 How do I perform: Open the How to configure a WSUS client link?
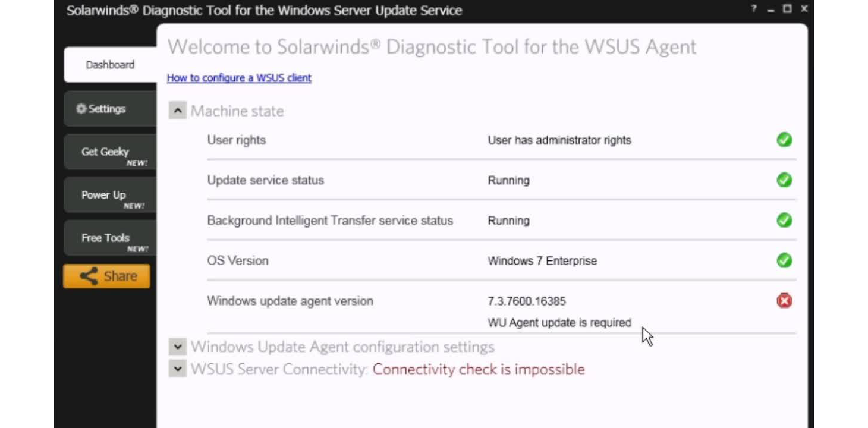click(239, 78)
